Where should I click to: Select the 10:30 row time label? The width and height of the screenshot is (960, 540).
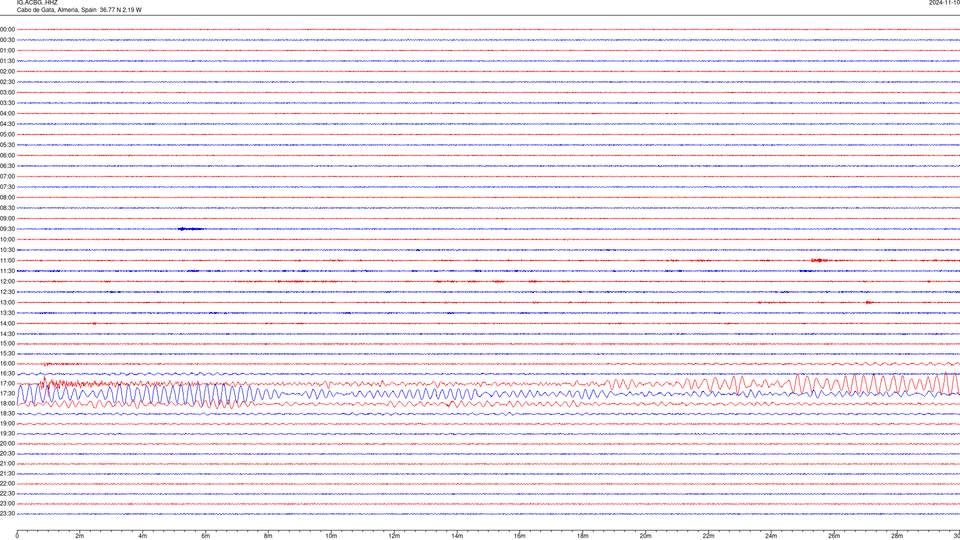7,250
